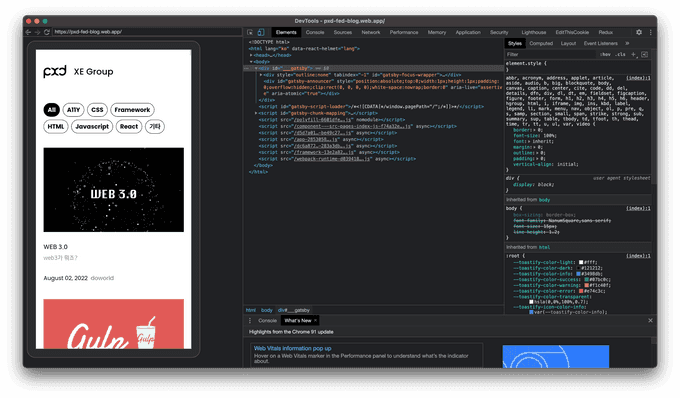The image size is (680, 398).
Task: Switch to the Elements tab
Action: (x=286, y=33)
